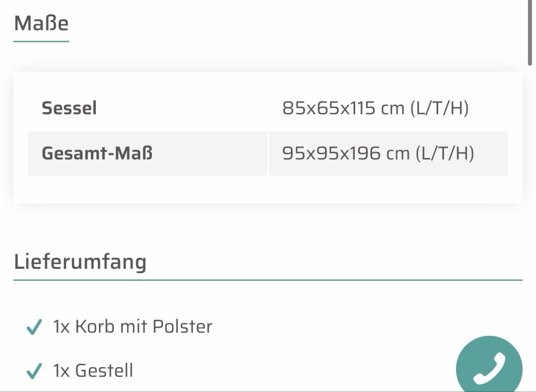Click the (L/T/H) text in Gesamt-Maß row
The height and width of the screenshot is (392, 536).
444,154
